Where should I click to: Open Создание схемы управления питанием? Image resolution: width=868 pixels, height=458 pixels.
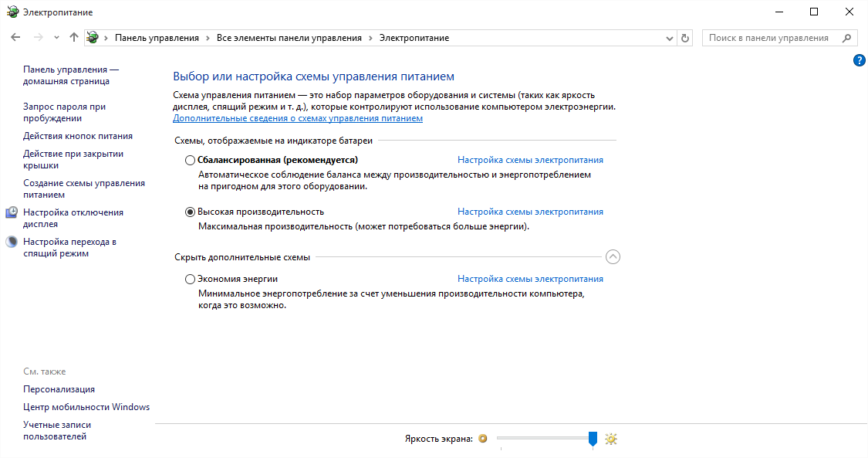83,189
